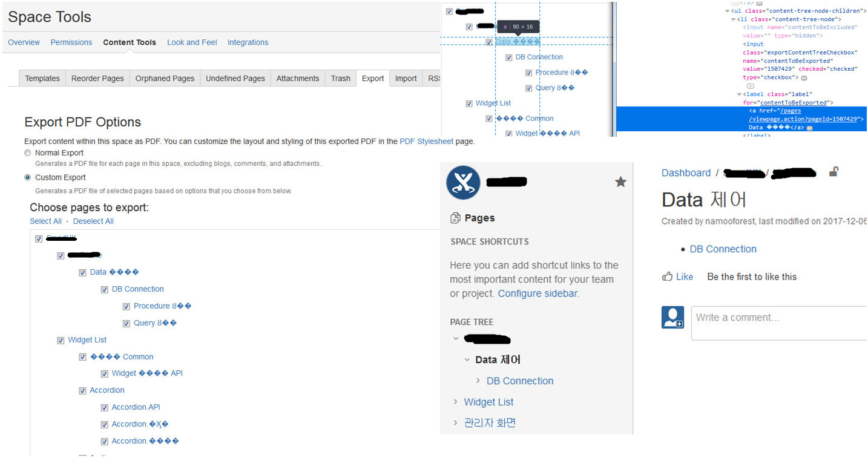Viewport: 868px width, 458px height.
Task: Expand the 관리자 화면 tree node
Action: 456,423
